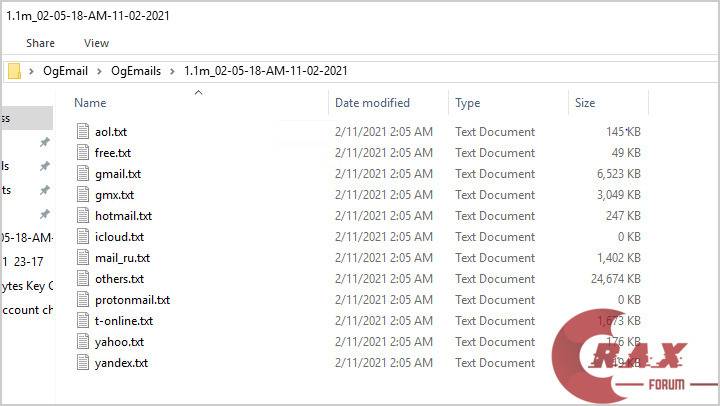Sort files by Type column
This screenshot has width=720, height=406.
pyautogui.click(x=468, y=103)
